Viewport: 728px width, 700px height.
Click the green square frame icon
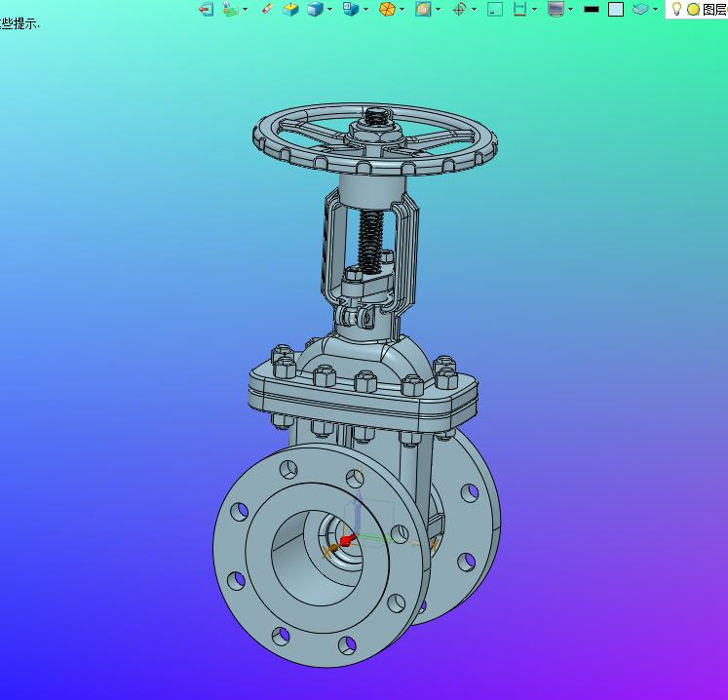(495, 10)
